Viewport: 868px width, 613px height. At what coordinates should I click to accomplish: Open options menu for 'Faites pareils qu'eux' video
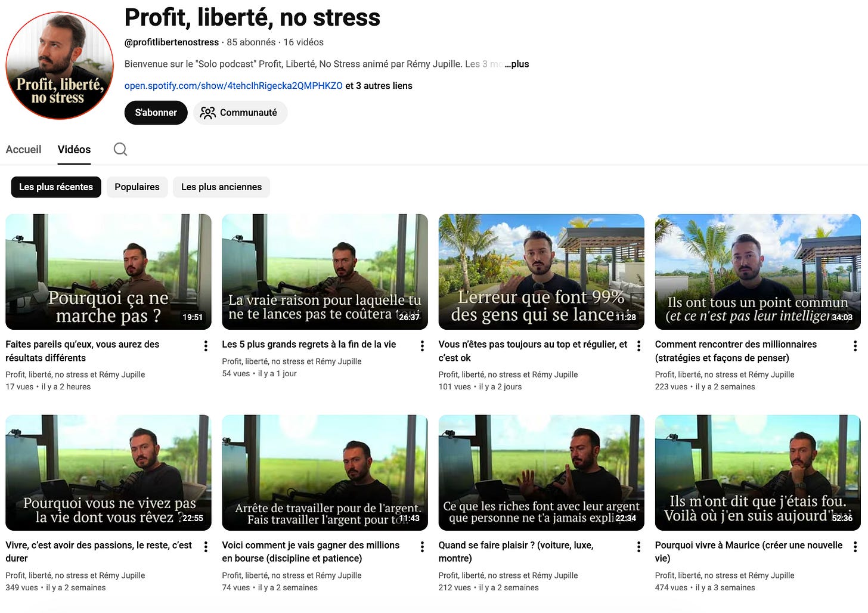206,346
